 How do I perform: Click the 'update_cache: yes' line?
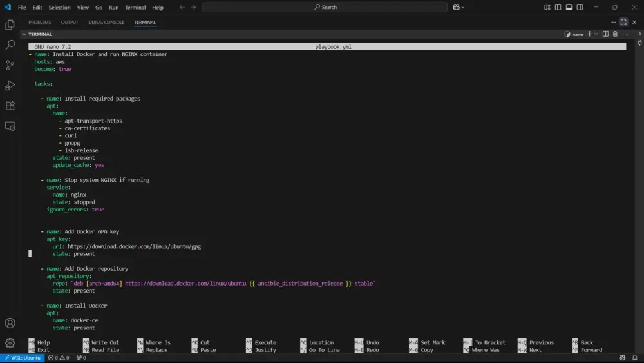coord(78,165)
